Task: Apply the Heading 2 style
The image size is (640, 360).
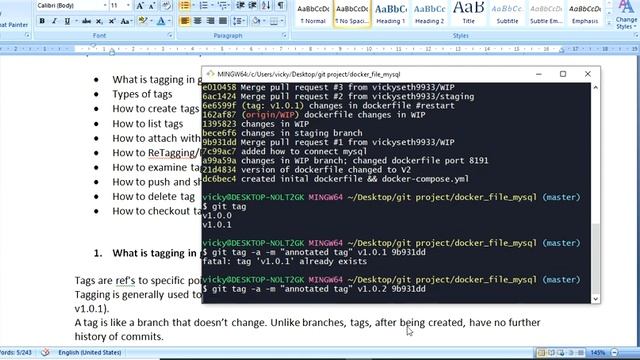Action: tap(429, 13)
